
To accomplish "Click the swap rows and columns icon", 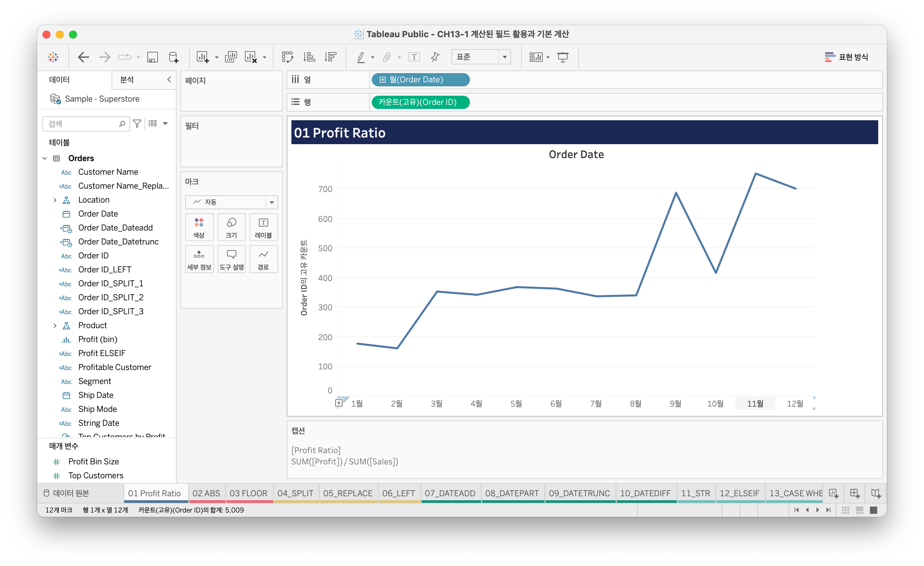I will click(287, 57).
